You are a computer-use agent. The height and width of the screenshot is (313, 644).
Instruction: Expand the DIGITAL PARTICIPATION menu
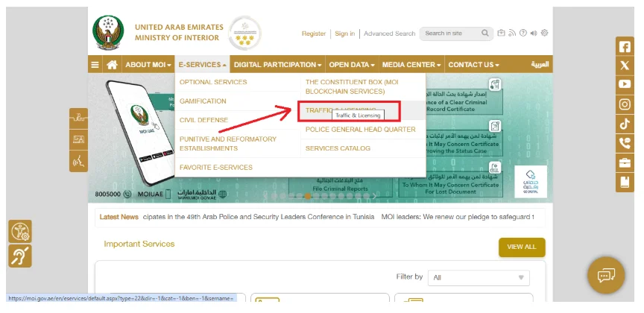click(277, 65)
